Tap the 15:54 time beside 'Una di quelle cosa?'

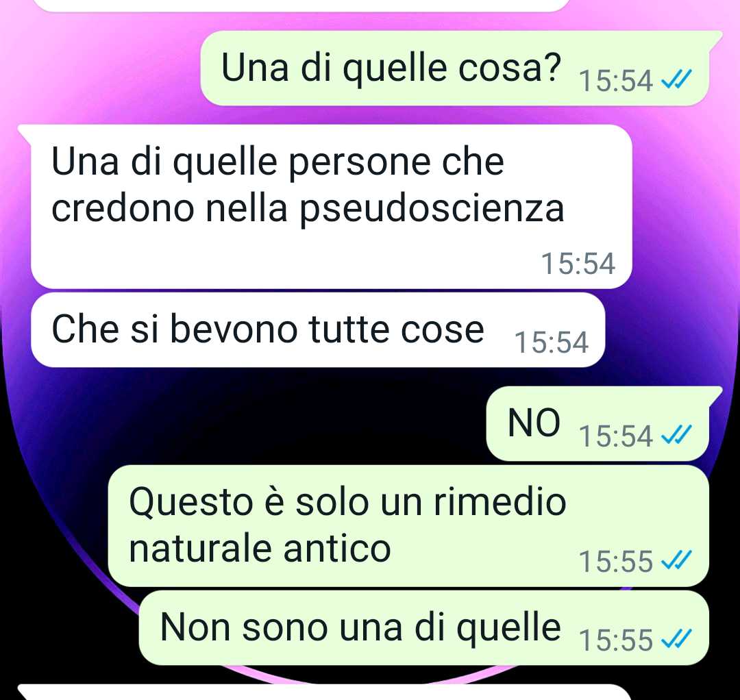coord(616,81)
